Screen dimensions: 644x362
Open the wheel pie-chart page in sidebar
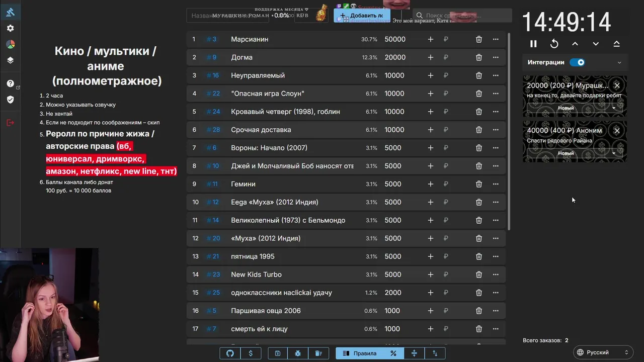coord(10,44)
